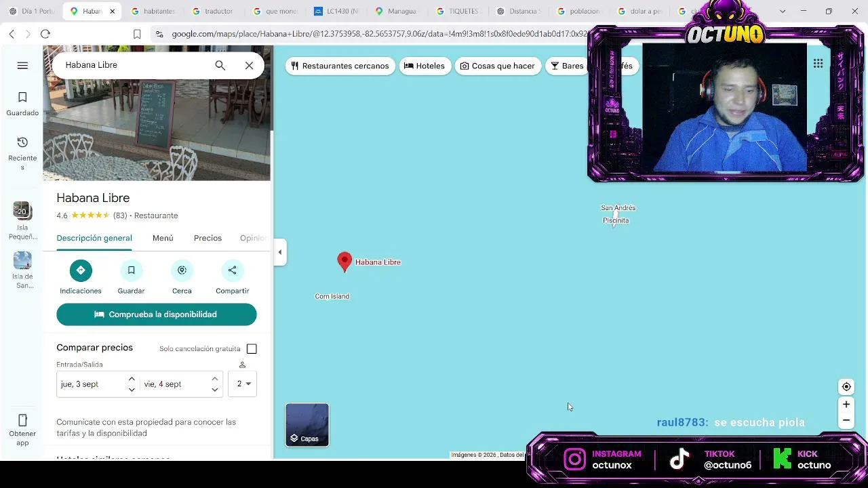
Task: Switch to the dolar a pe browser tab
Action: pos(641,11)
